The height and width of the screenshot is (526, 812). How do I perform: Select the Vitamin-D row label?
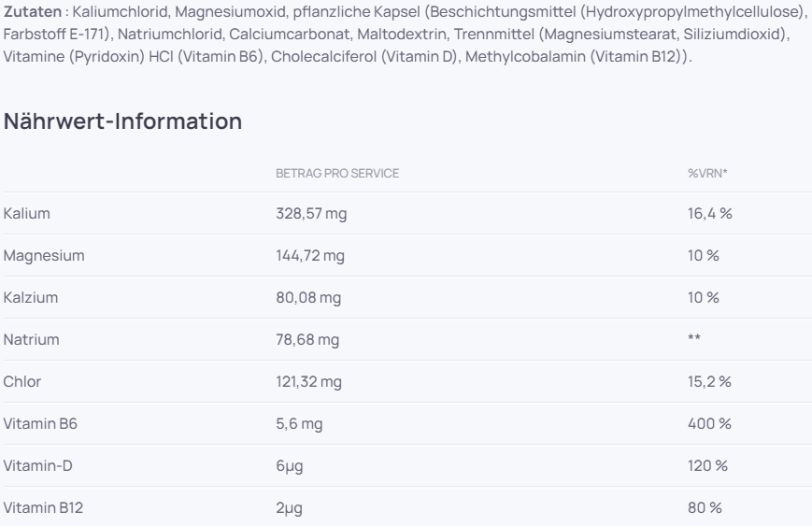pyautogui.click(x=37, y=466)
